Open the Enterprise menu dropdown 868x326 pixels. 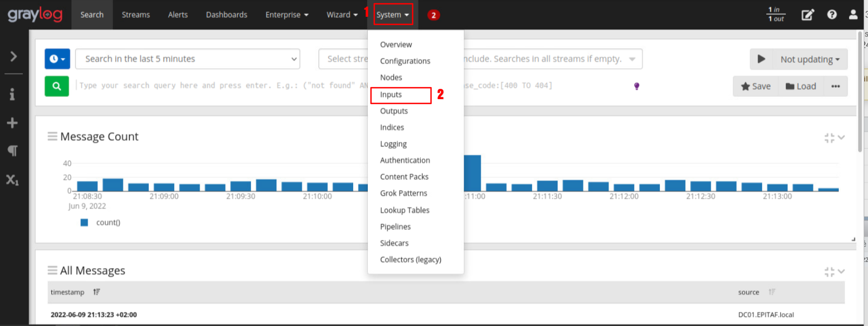tap(287, 15)
